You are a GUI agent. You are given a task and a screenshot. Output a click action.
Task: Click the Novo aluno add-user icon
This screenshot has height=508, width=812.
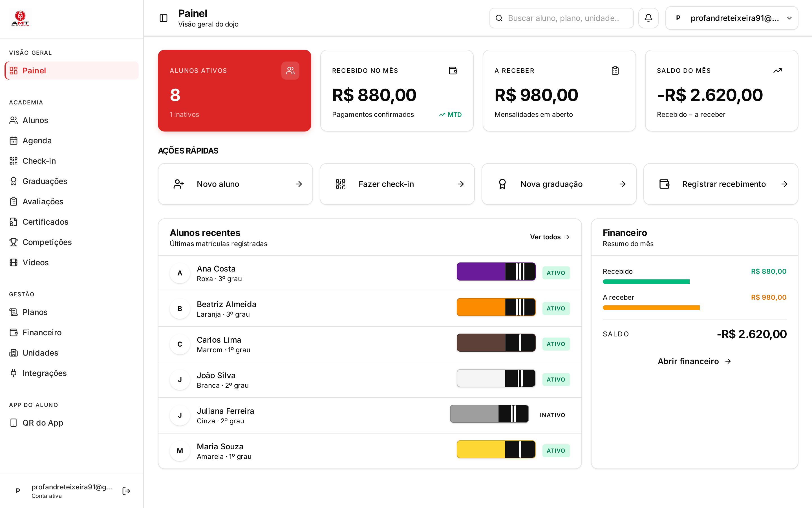[178, 184]
